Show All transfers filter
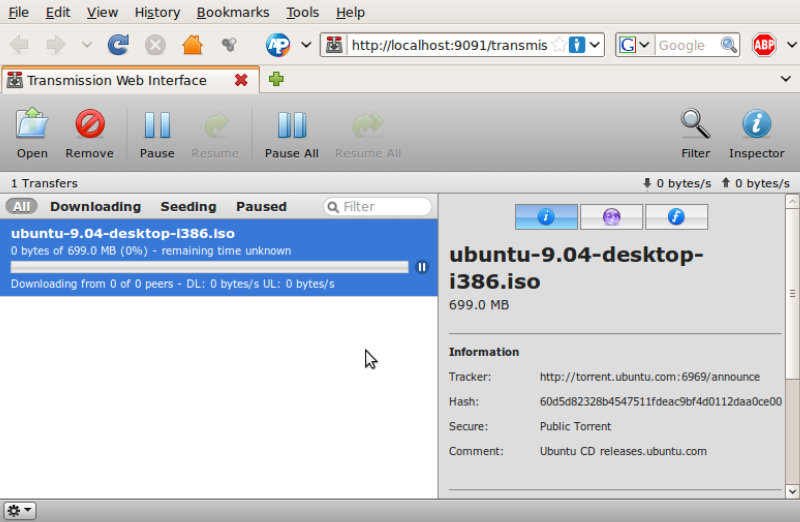 (21, 207)
